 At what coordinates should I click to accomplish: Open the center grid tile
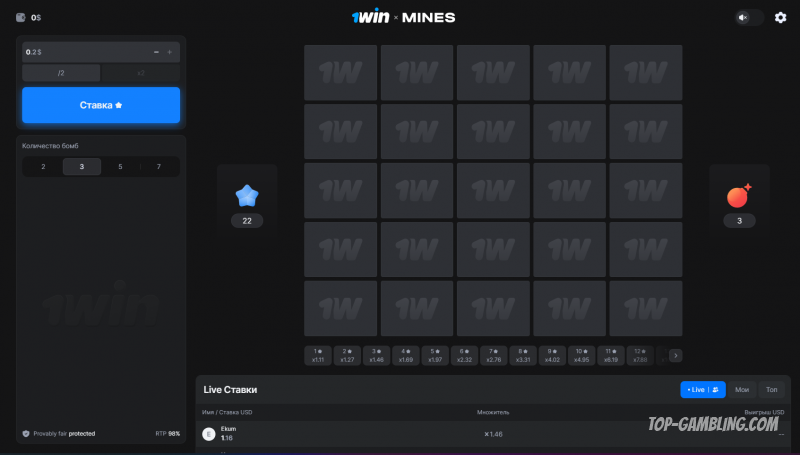click(493, 191)
